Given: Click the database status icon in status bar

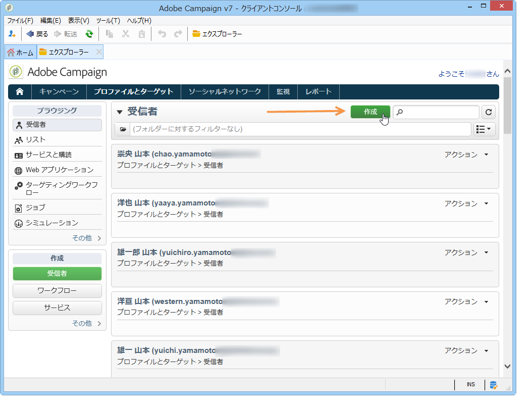Looking at the screenshot, I should (493, 385).
